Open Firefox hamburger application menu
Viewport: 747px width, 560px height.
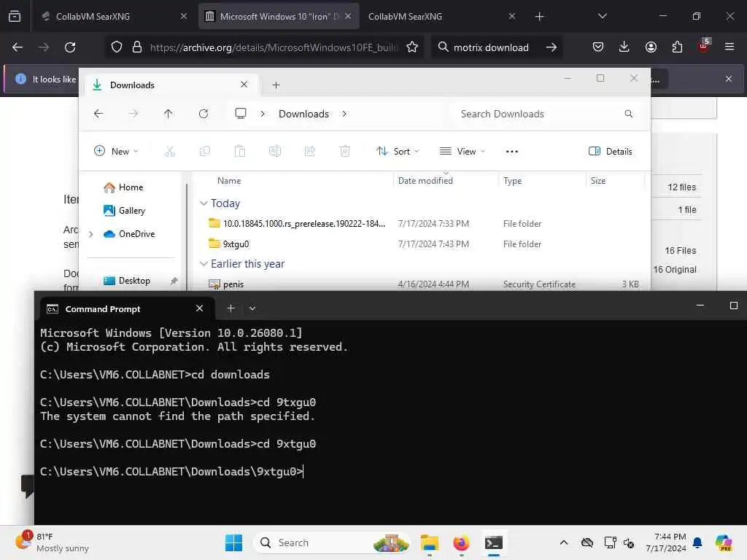(x=729, y=47)
